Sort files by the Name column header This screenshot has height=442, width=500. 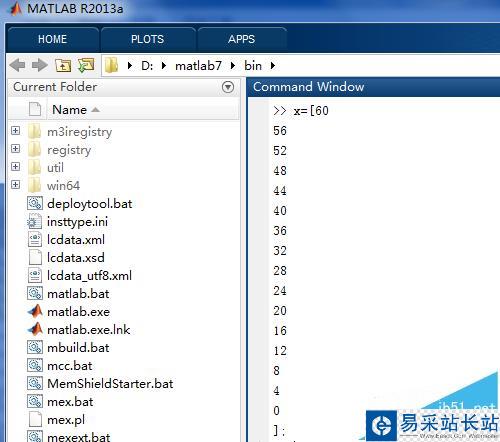pos(143,110)
